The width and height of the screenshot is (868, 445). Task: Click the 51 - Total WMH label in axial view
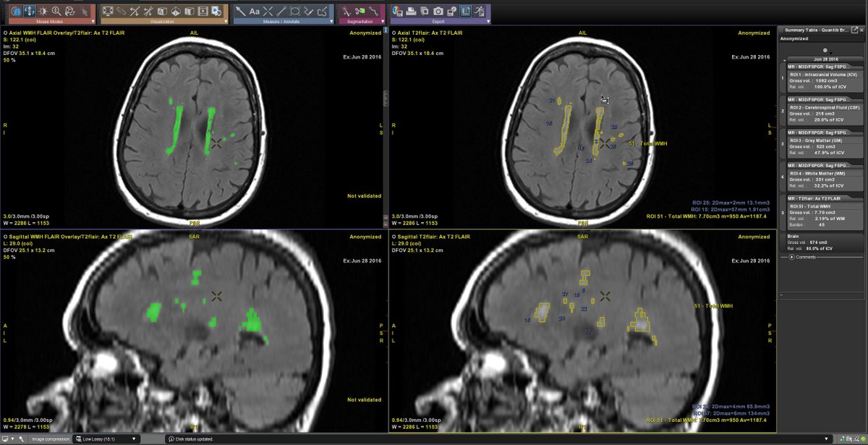pyautogui.click(x=648, y=144)
